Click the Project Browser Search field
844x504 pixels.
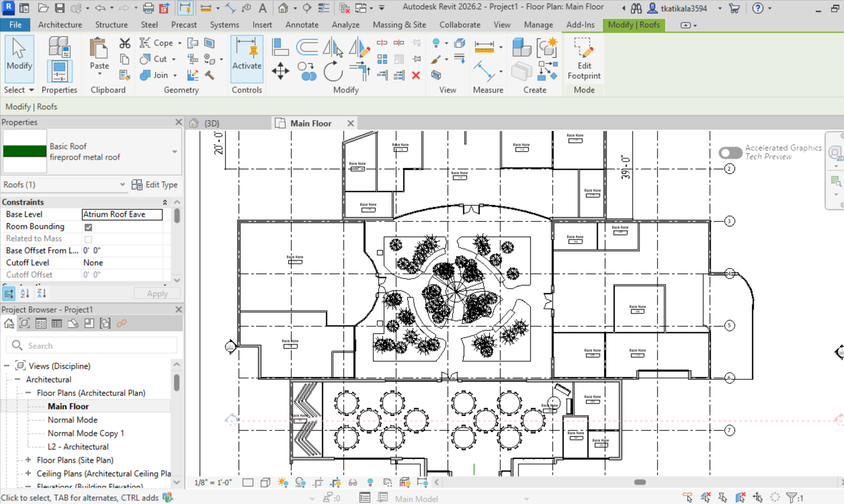point(92,345)
